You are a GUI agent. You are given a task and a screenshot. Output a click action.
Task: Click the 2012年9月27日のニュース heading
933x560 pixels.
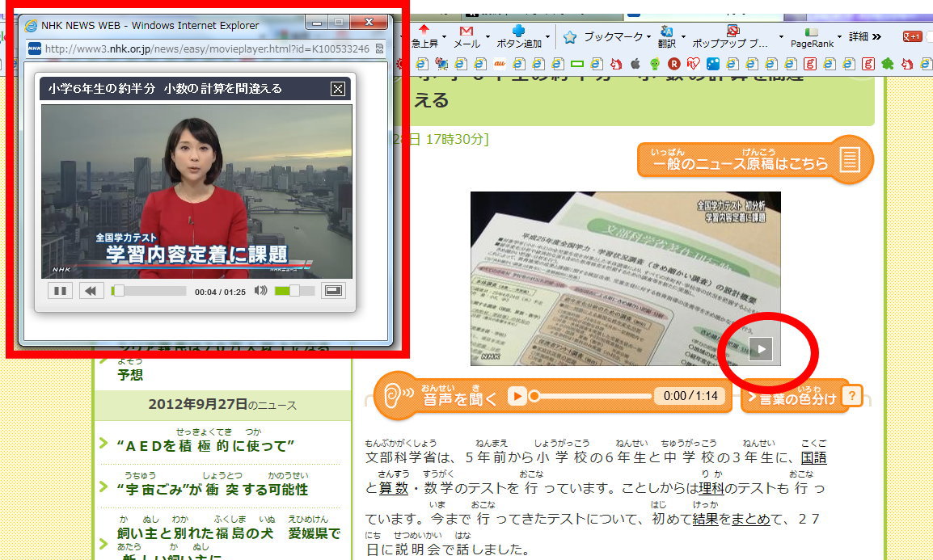pos(222,405)
